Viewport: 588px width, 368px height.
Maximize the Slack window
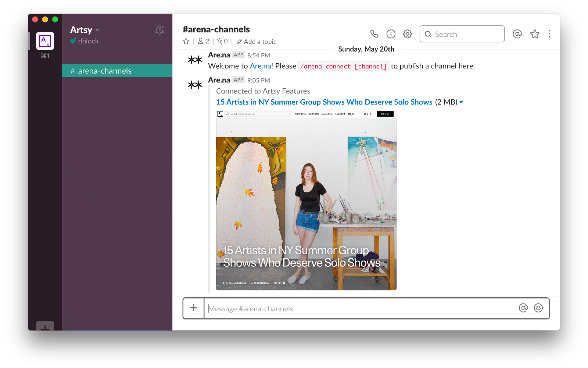(55, 20)
